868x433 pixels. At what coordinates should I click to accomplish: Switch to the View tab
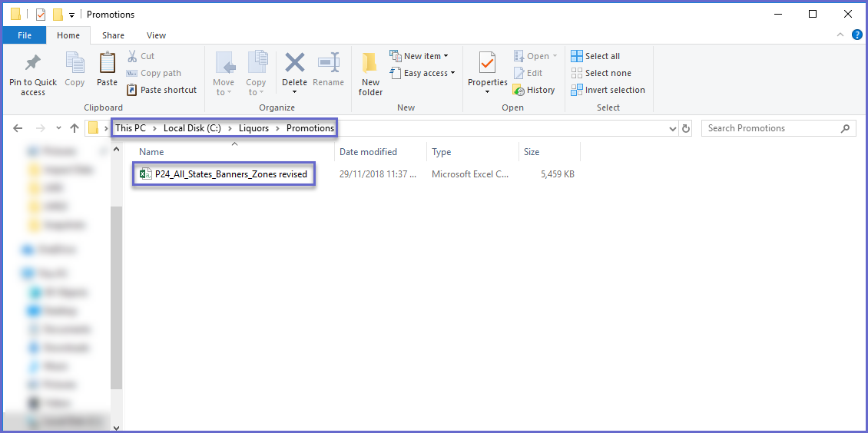click(156, 35)
